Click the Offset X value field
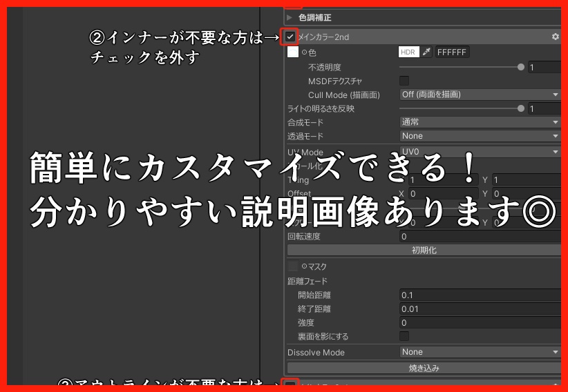 point(444,194)
